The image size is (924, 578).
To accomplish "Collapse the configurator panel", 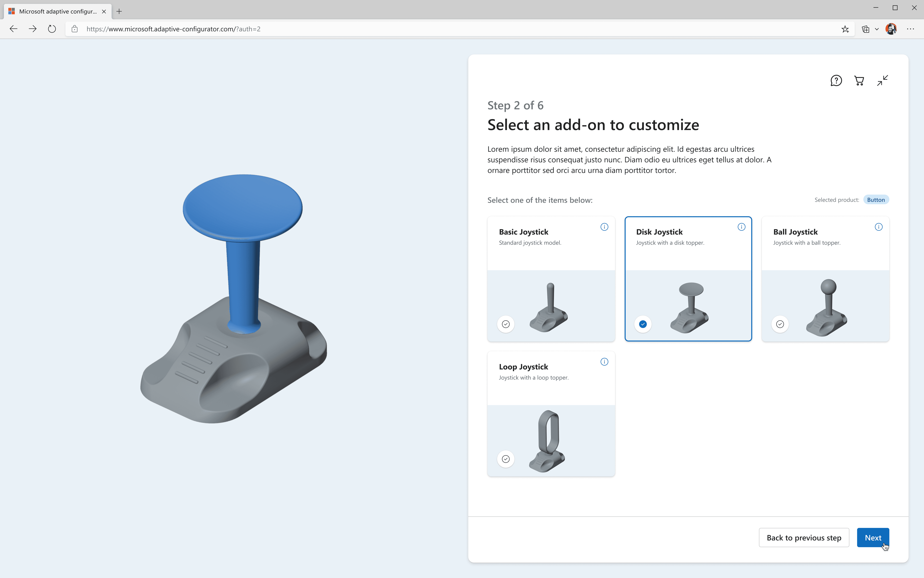I will 882,80.
